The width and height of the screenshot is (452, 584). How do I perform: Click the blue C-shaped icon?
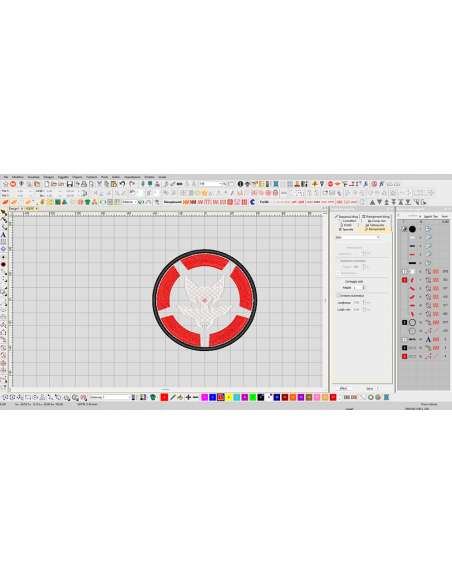(x=252, y=202)
